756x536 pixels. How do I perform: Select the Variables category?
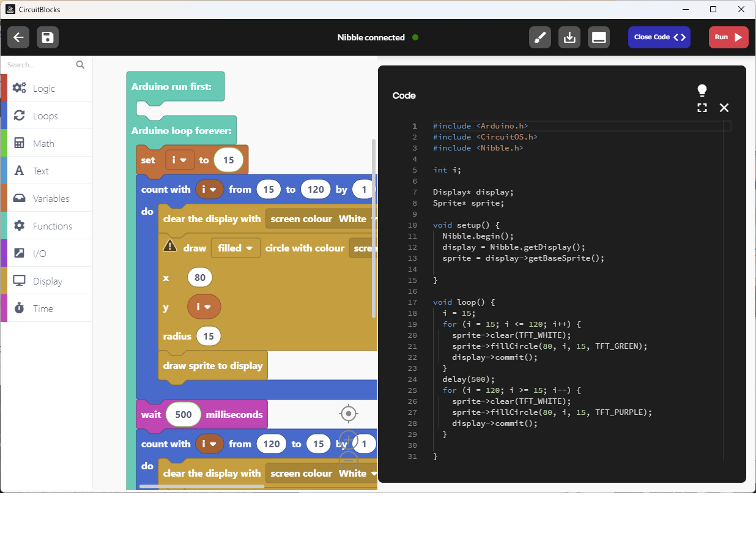click(51, 198)
